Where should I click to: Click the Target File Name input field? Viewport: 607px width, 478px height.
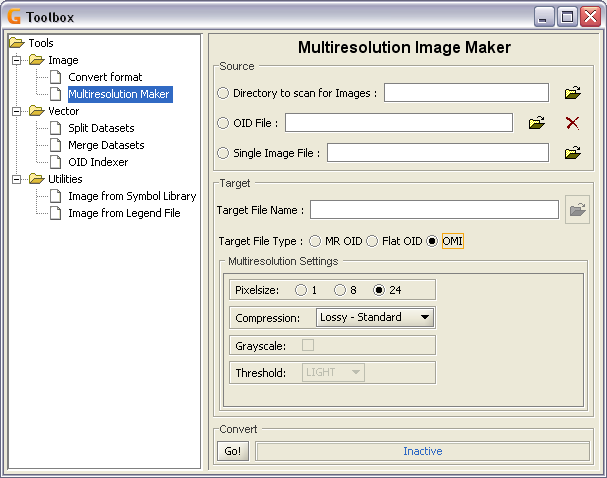click(x=434, y=209)
